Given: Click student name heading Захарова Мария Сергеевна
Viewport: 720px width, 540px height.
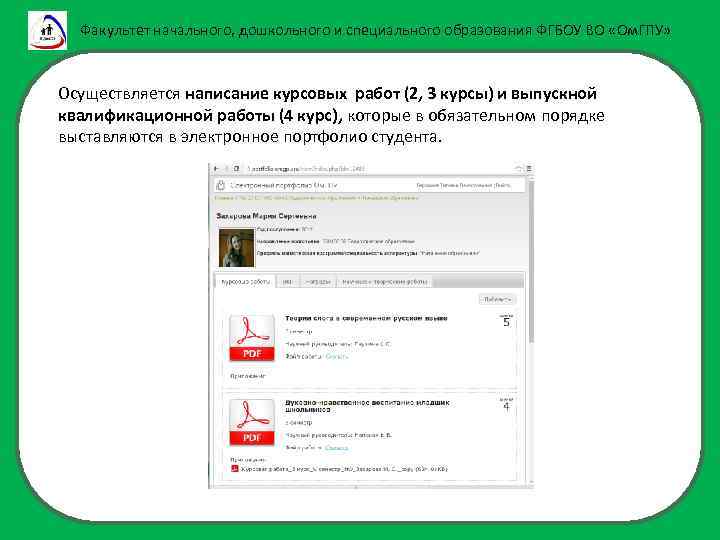Looking at the screenshot, I should (x=266, y=216).
